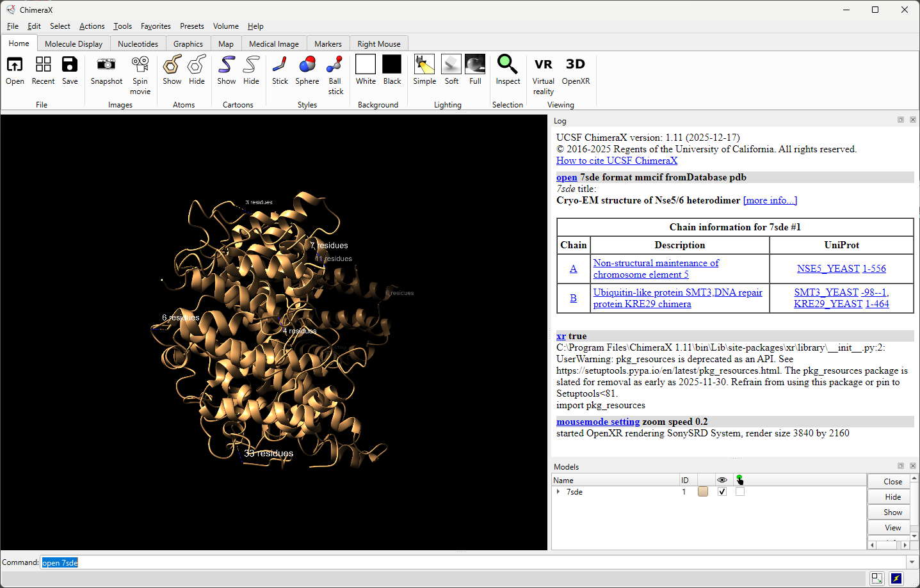Open the Presets menu
Viewport: 920px width, 588px height.
click(x=191, y=26)
